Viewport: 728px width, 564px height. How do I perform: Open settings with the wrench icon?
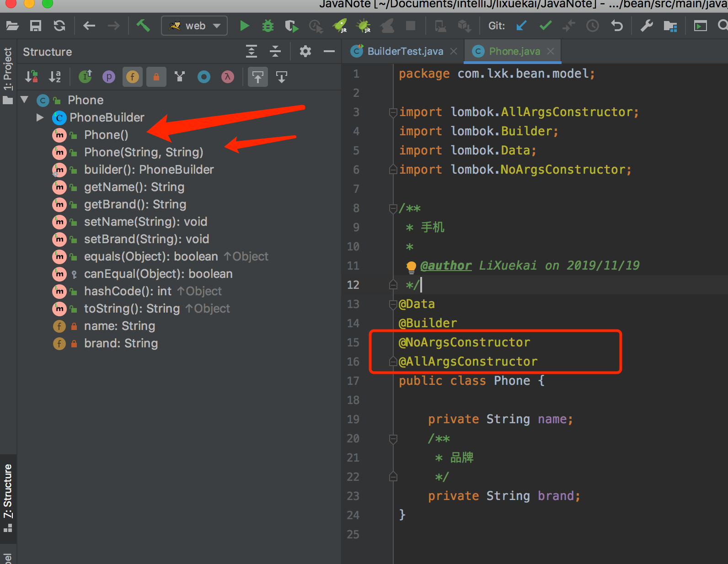pyautogui.click(x=647, y=26)
